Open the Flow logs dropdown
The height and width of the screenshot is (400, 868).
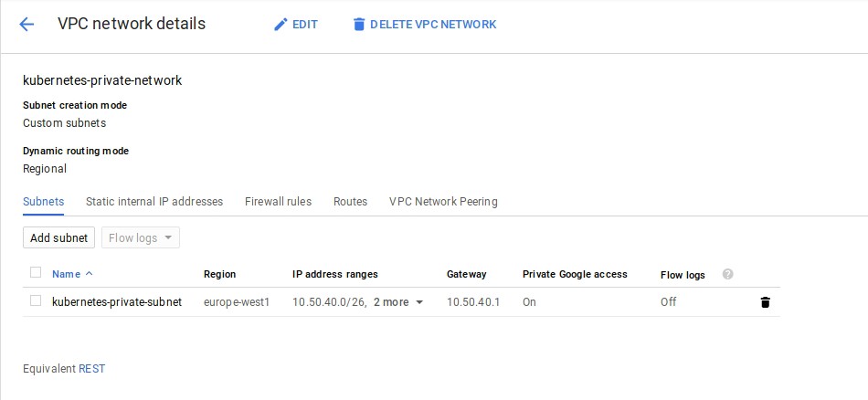pos(140,238)
